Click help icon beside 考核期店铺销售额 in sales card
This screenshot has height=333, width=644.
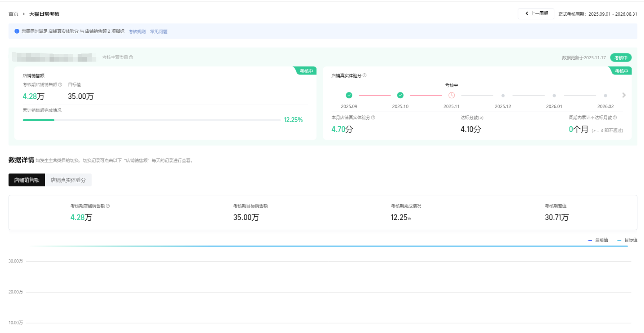click(60, 85)
